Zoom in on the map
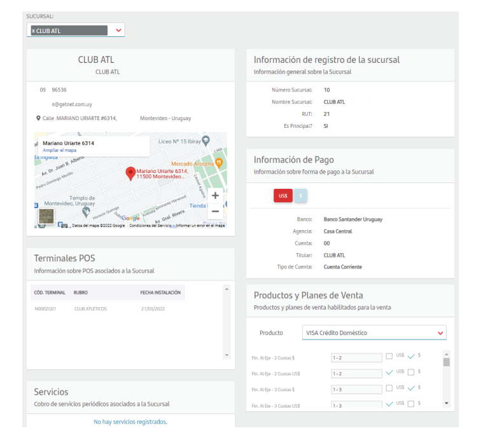 pyautogui.click(x=215, y=196)
